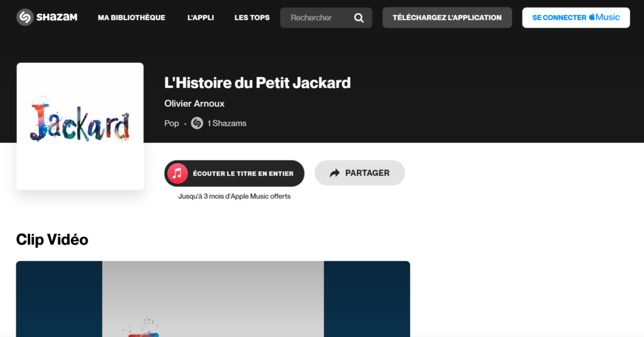Viewport: 644px width, 337px height.
Task: Click the Apple Music note icon
Action: coord(177,174)
